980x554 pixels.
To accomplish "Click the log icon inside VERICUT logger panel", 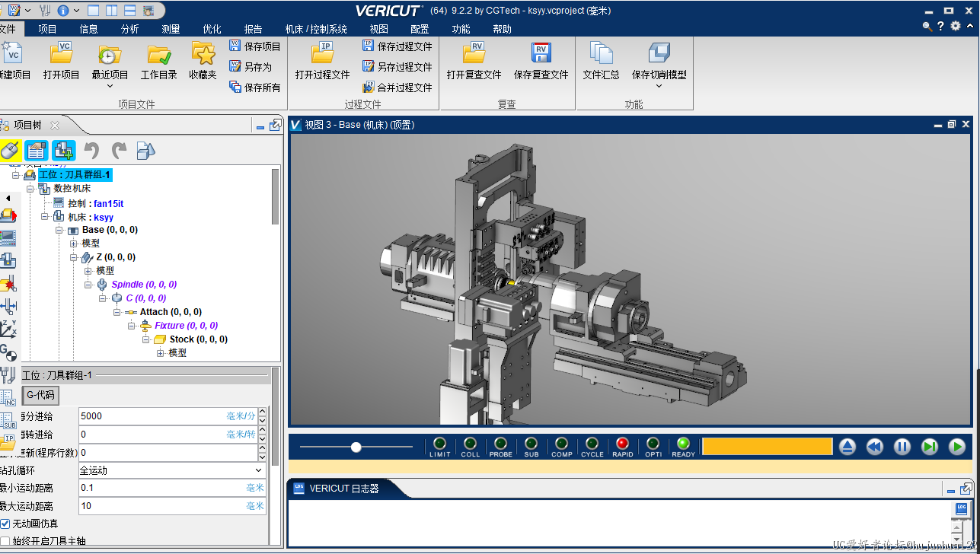I will coord(961,508).
